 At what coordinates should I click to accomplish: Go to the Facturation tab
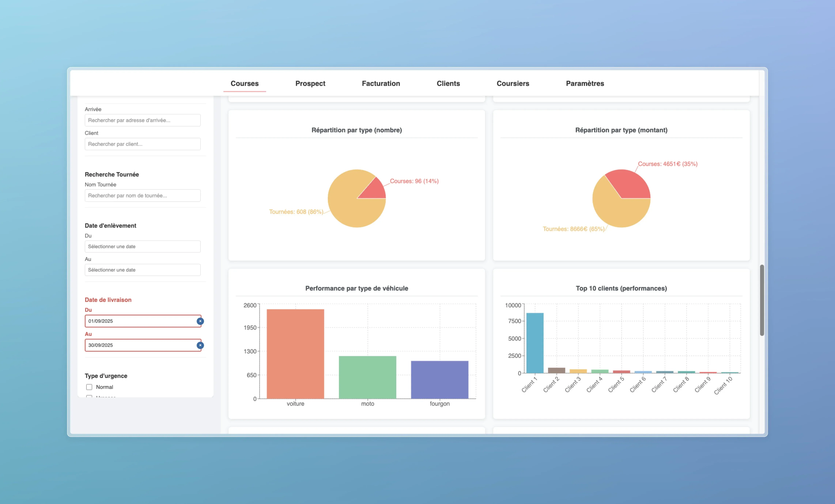(381, 83)
